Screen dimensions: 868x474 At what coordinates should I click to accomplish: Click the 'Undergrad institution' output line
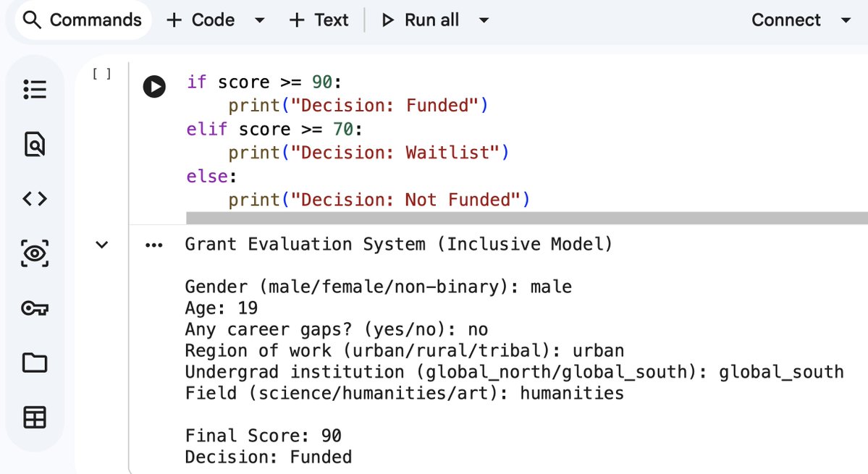point(514,372)
